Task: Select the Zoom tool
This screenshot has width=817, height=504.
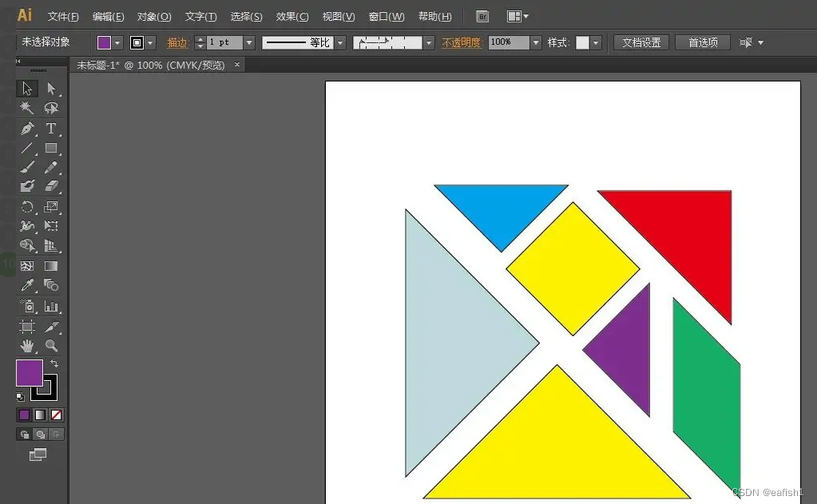Action: pyautogui.click(x=52, y=346)
